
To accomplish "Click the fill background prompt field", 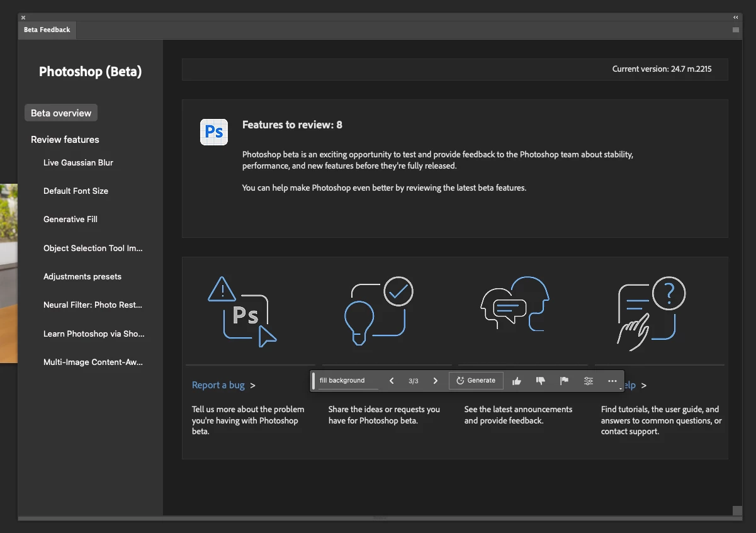I will [348, 381].
